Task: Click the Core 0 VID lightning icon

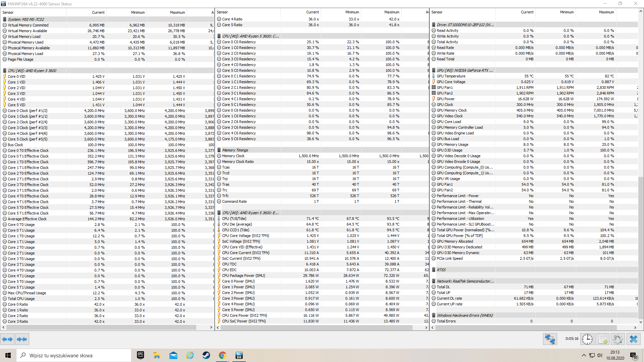Action: [x=5, y=76]
